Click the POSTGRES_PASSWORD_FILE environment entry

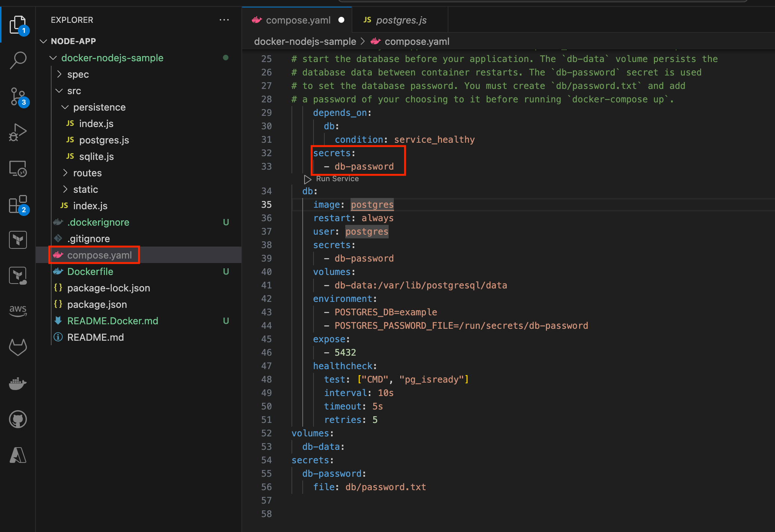461,326
